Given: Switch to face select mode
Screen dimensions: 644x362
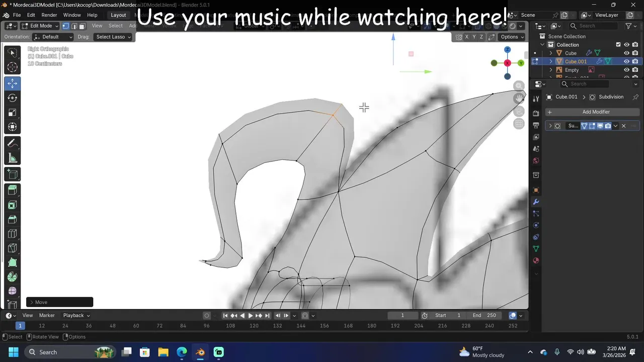Looking at the screenshot, I should [82, 26].
